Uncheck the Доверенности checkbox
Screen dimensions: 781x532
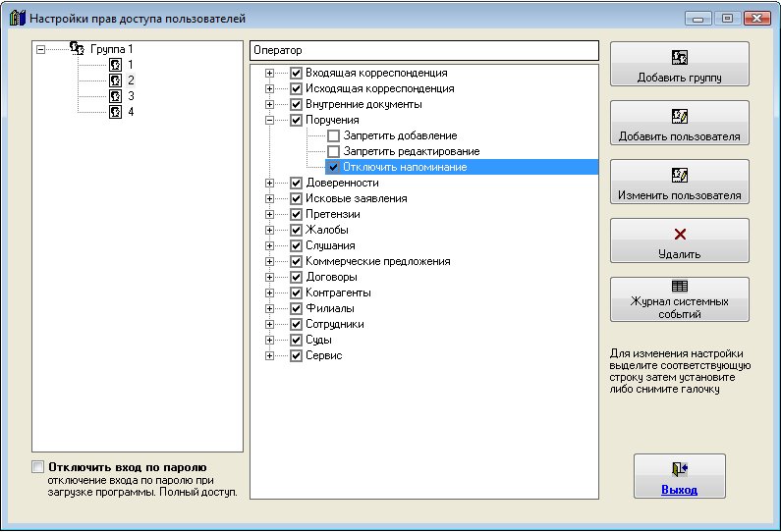pyautogui.click(x=297, y=184)
